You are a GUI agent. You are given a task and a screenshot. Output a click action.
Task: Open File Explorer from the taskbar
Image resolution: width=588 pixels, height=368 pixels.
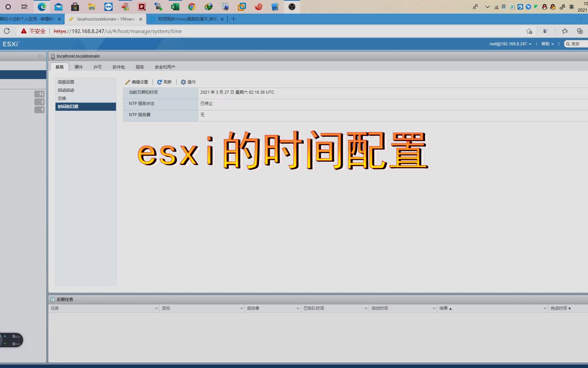92,6
